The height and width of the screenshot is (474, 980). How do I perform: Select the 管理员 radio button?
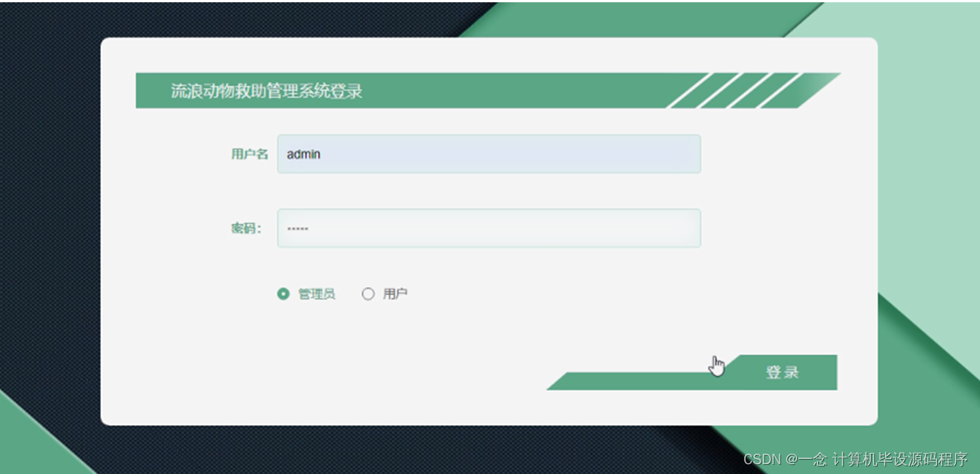tap(283, 294)
